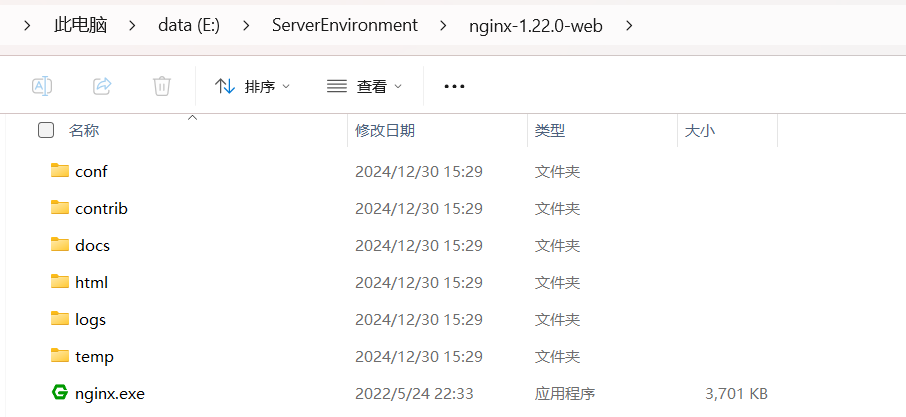Image resolution: width=906 pixels, height=417 pixels.
Task: Click the conf folder name
Action: [91, 172]
